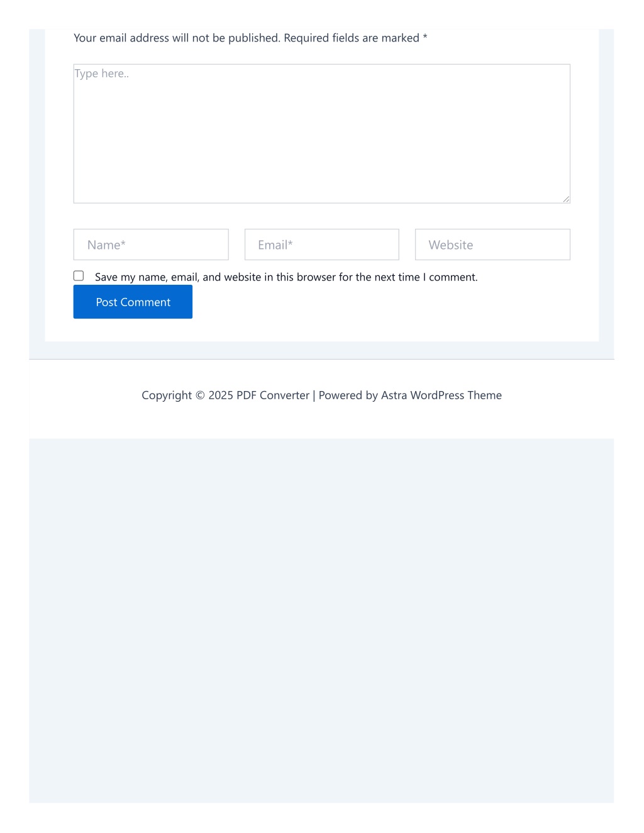Click the word "Copyright" in footer

167,395
